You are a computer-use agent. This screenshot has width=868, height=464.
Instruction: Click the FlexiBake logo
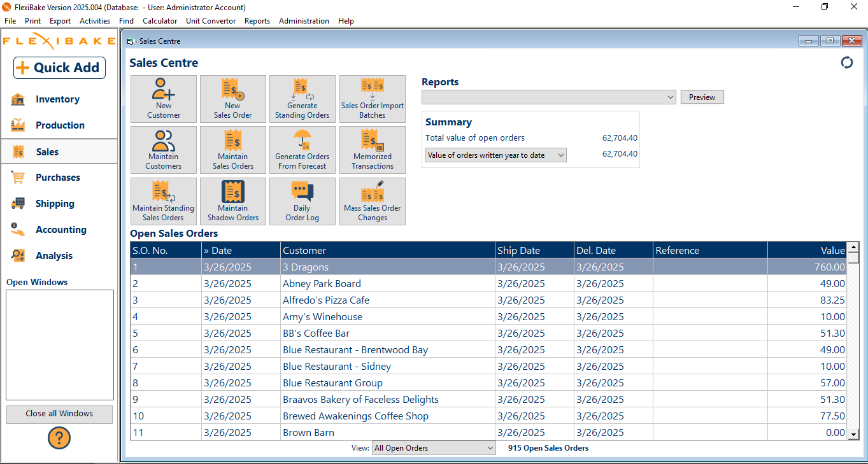click(59, 41)
